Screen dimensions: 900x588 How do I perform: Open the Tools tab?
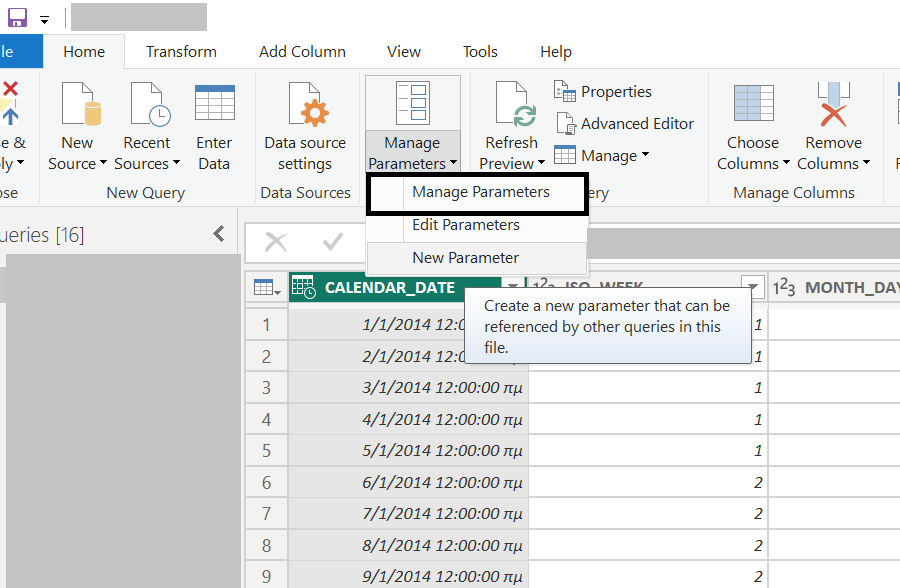pos(480,52)
